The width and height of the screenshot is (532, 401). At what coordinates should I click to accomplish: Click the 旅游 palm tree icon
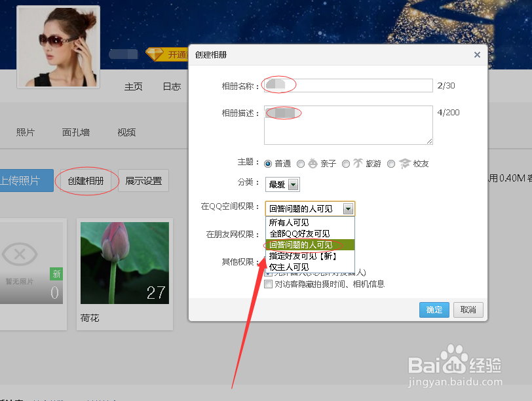[x=358, y=163]
